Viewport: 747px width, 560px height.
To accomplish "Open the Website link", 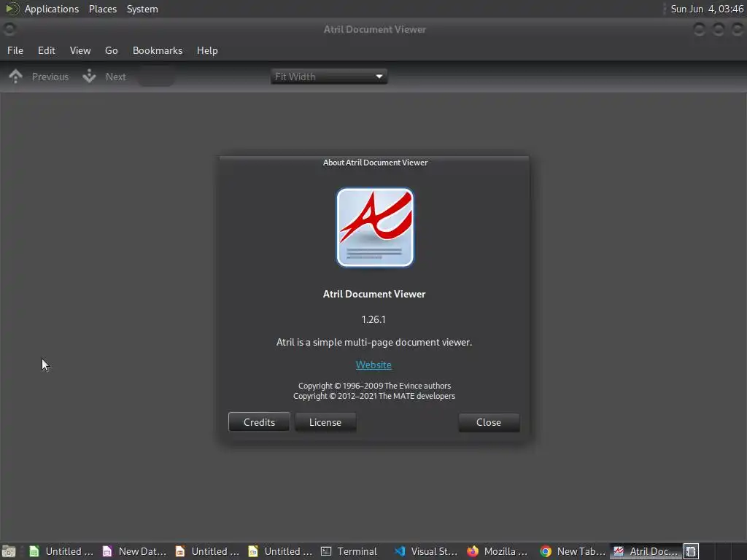I will coord(373,365).
